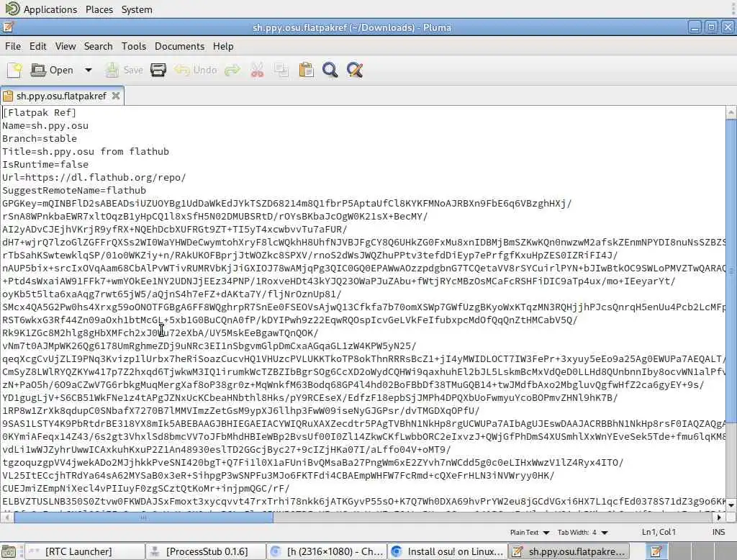The height and width of the screenshot is (560, 737).
Task: Click the Redo arrow icon
Action: pos(232,70)
